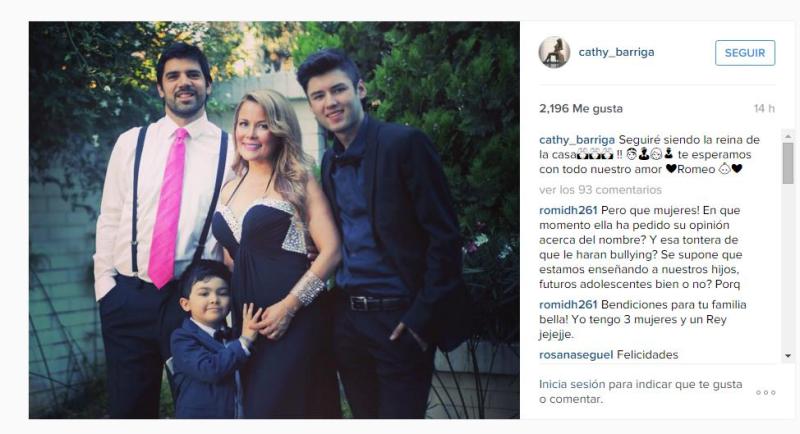Click the SEGUIR follow button
The width and height of the screenshot is (800, 434).
point(745,53)
